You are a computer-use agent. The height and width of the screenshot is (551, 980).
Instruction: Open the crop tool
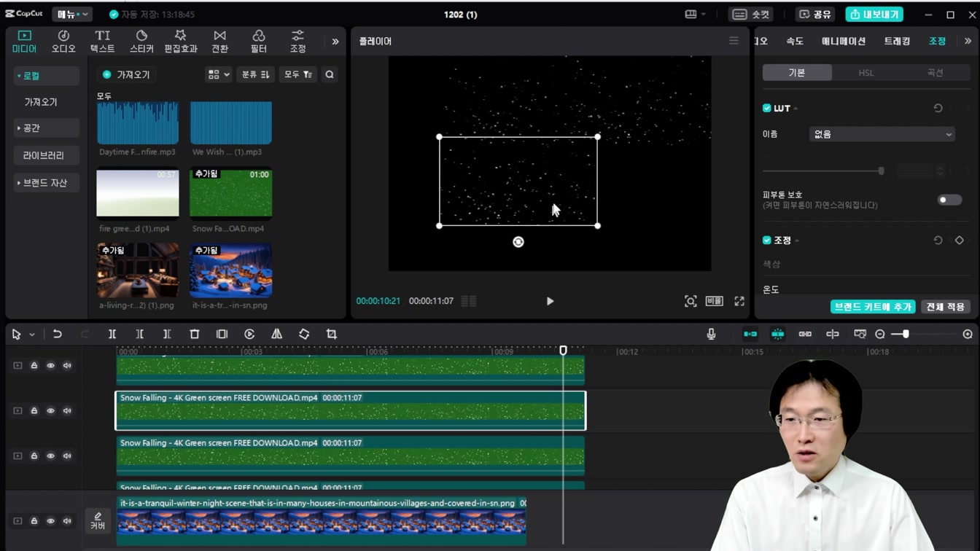pyautogui.click(x=332, y=334)
